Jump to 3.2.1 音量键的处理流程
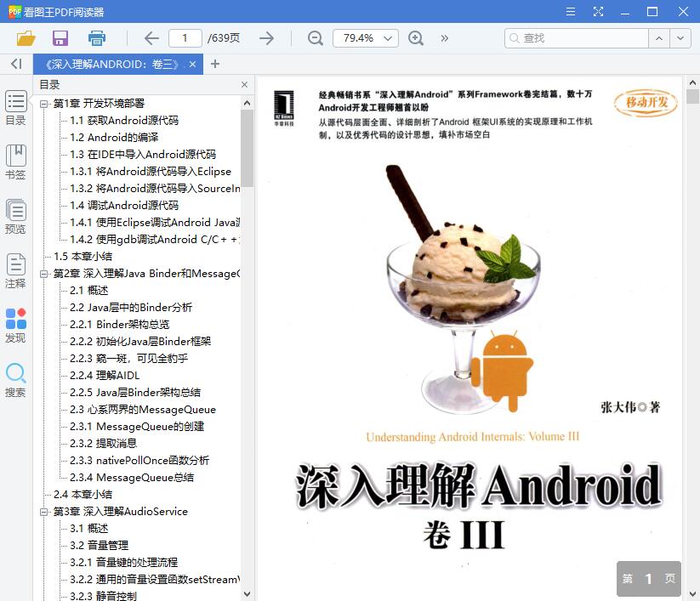Screen dimensions: 700x601 click(x=123, y=562)
